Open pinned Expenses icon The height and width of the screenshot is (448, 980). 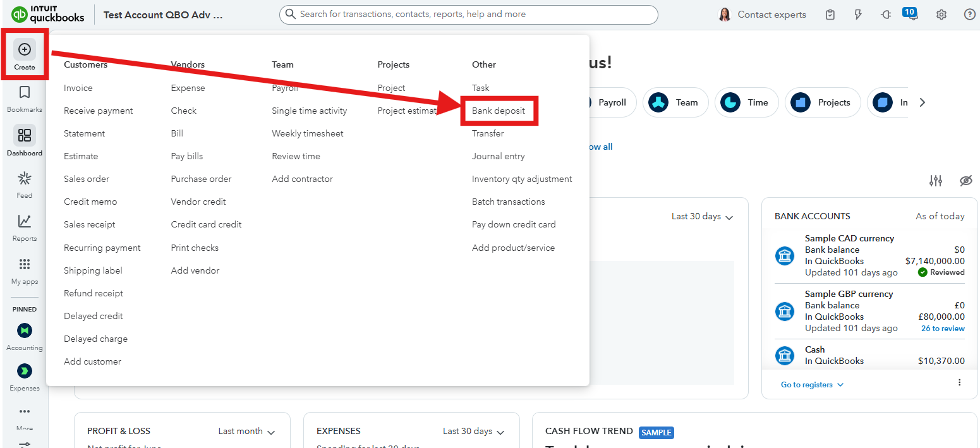click(25, 371)
